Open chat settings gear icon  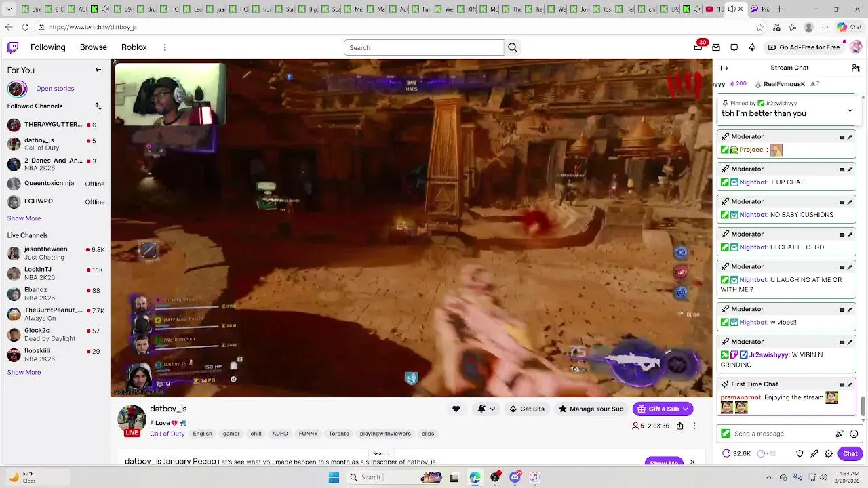coord(829,453)
